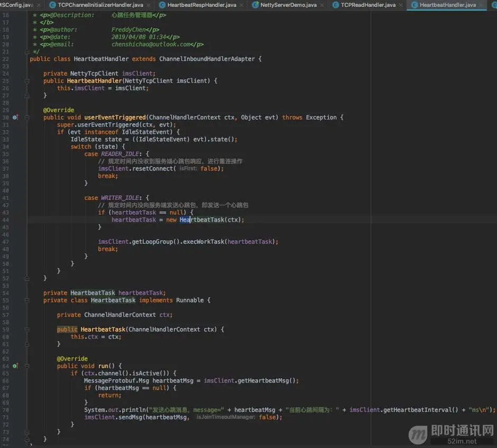Open the TCPReadHandler.java editor tab
Image resolution: width=497 pixels, height=448 pixels.
coord(368,5)
